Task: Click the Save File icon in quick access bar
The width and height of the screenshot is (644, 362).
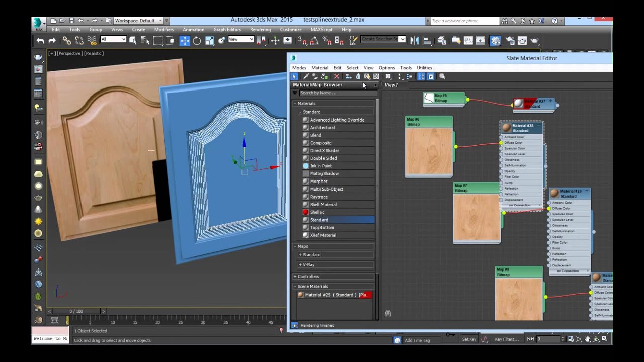Action: point(71,21)
